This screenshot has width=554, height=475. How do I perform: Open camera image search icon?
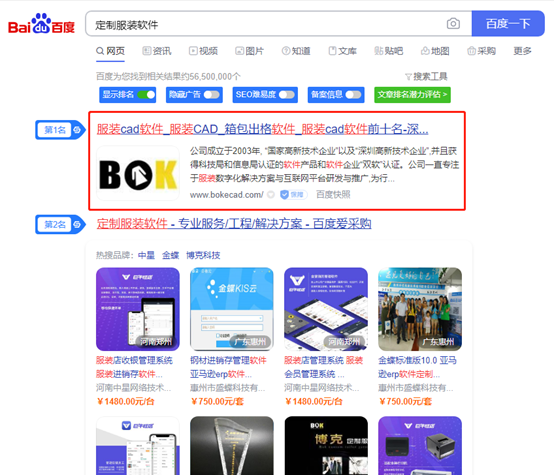[x=453, y=24]
